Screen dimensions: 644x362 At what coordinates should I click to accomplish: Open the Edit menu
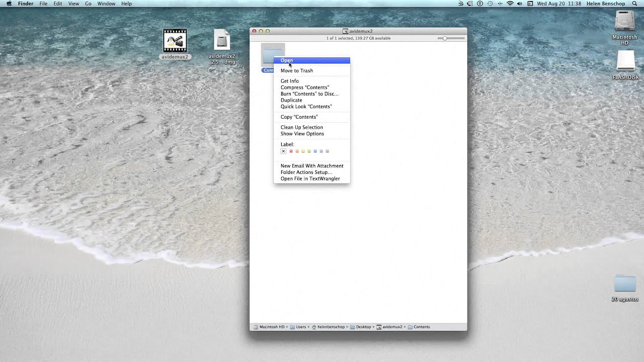coord(58,4)
